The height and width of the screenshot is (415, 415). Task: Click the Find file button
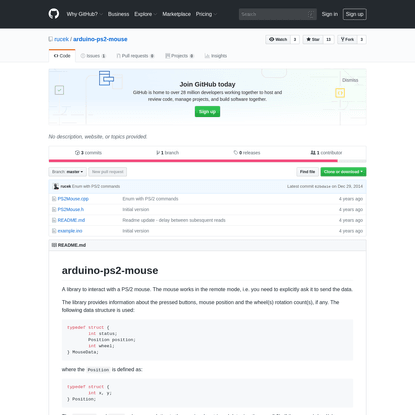[x=307, y=172]
